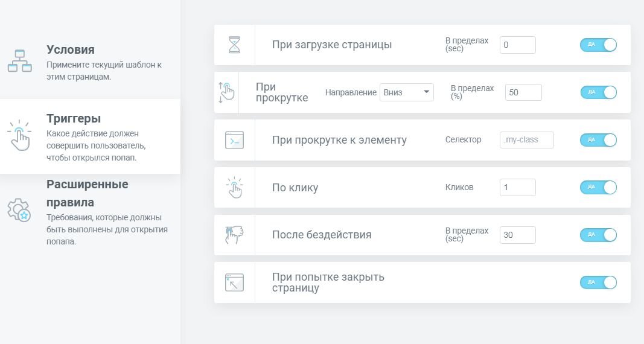The width and height of the screenshot is (644, 344).
Task: Click the После бездействия label
Action: point(322,235)
